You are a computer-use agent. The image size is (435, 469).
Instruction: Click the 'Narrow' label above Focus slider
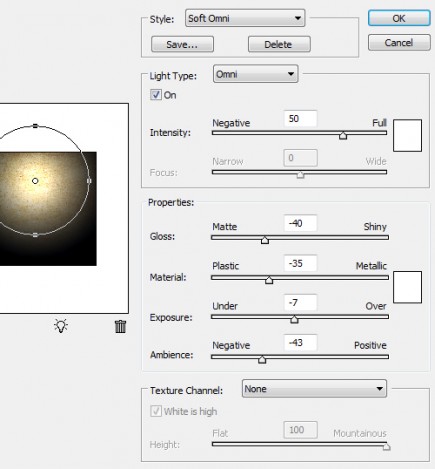(x=228, y=162)
